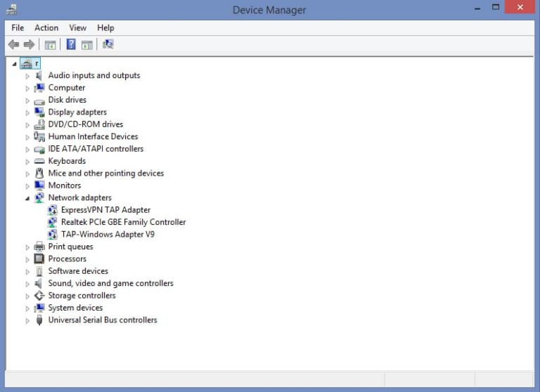Select the Monitors label
The height and width of the screenshot is (392, 540).
pyautogui.click(x=65, y=185)
